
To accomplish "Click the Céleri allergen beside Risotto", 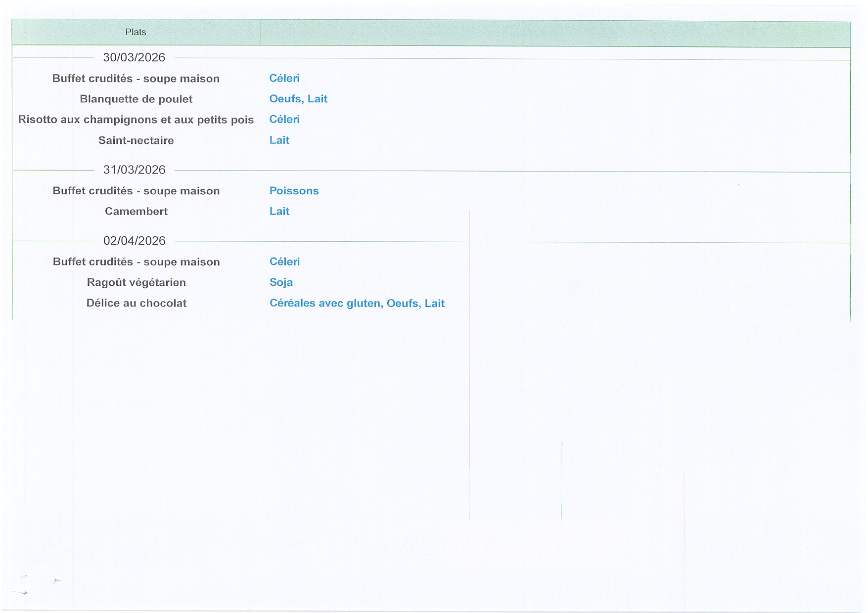I will (x=284, y=119).
